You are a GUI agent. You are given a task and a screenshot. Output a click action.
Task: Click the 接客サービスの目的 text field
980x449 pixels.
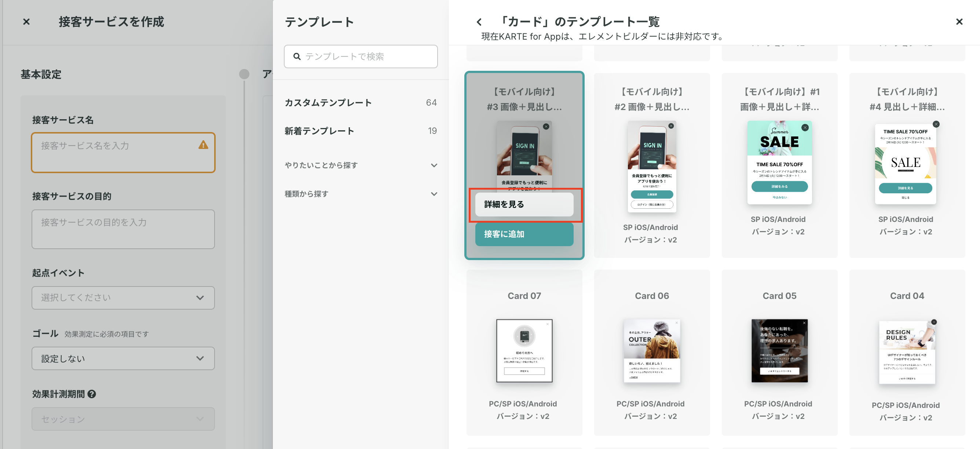[x=123, y=229]
